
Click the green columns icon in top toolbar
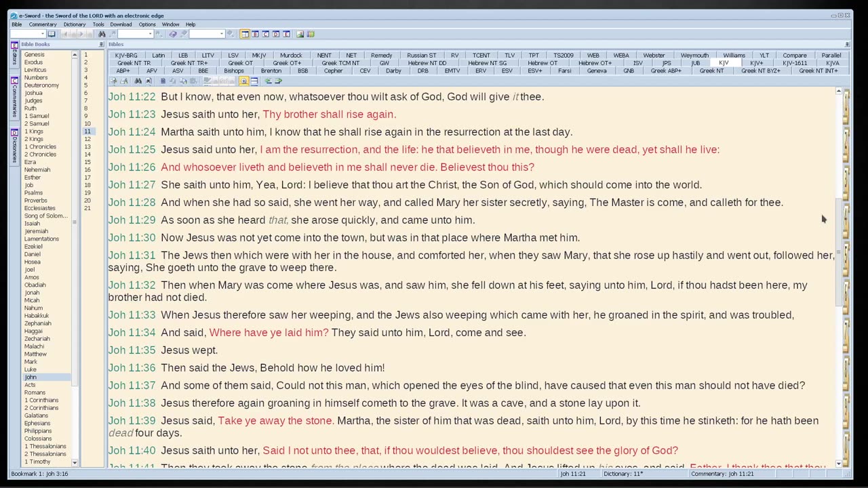click(x=310, y=34)
